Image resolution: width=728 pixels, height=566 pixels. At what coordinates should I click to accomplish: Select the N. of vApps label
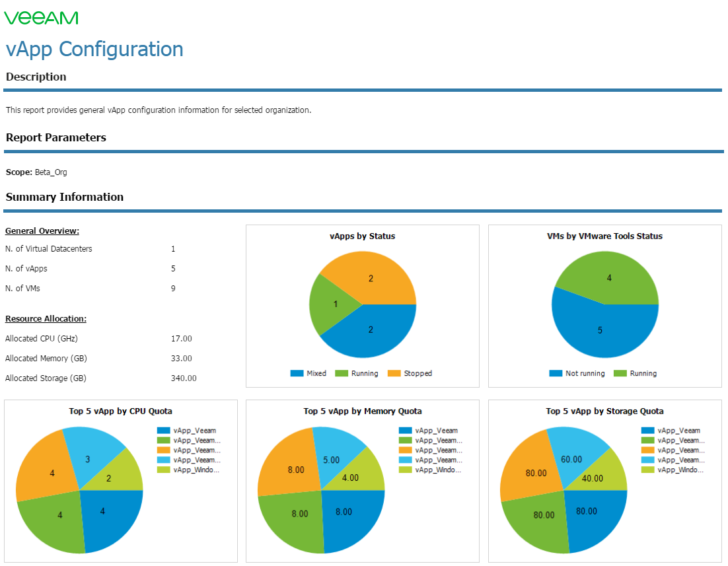[26, 268]
